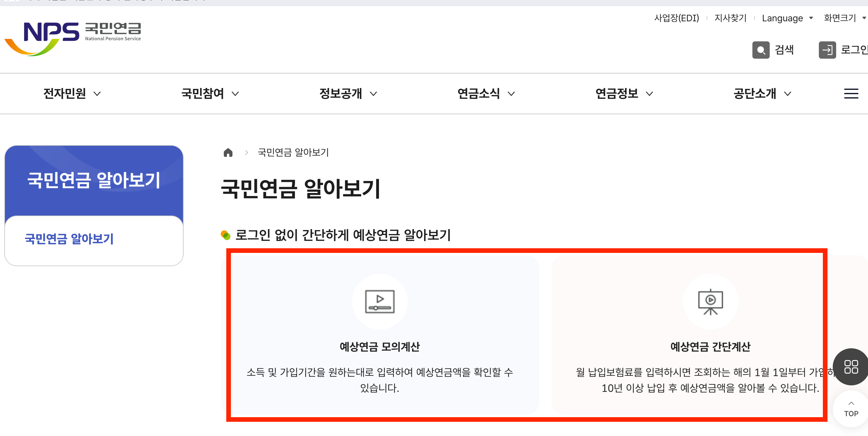Open the 연금정보 menu

click(x=624, y=94)
